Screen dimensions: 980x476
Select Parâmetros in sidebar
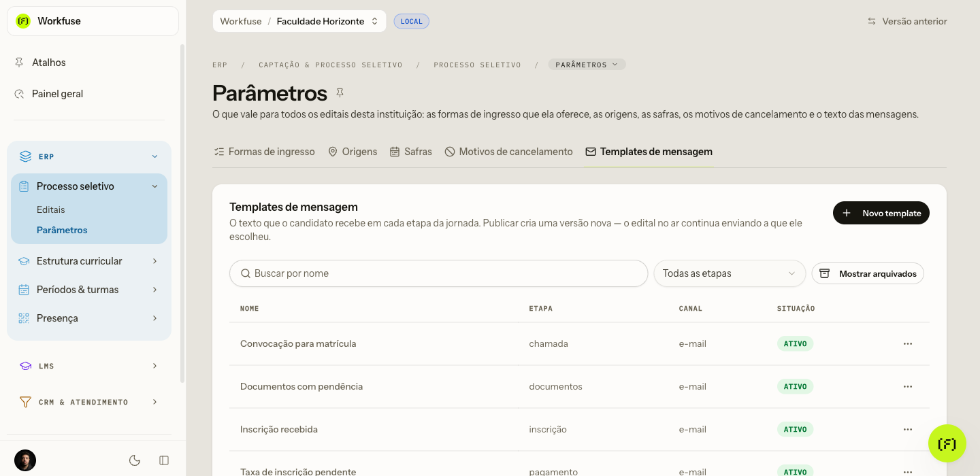[62, 230]
